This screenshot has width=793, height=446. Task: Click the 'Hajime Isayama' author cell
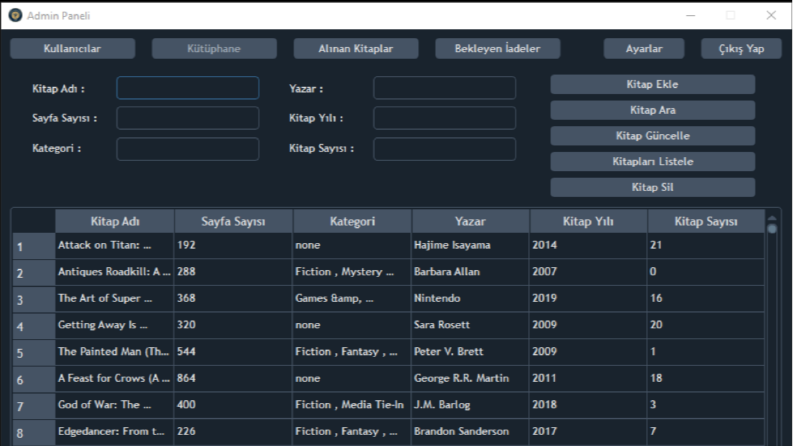coord(470,245)
